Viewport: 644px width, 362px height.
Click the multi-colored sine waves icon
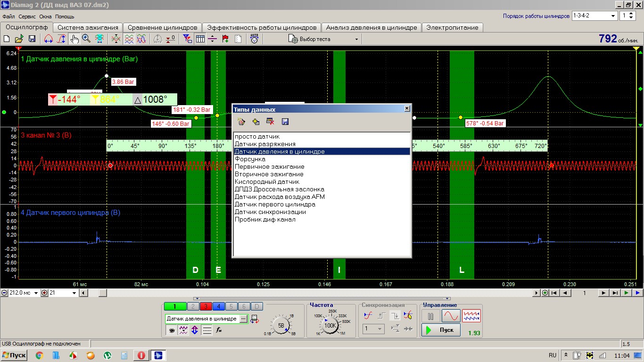tap(141, 39)
